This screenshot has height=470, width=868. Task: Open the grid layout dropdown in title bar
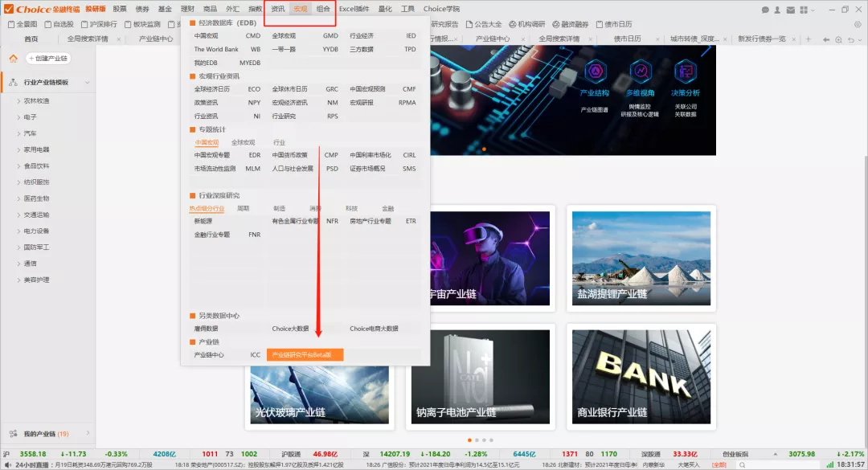tap(814, 10)
